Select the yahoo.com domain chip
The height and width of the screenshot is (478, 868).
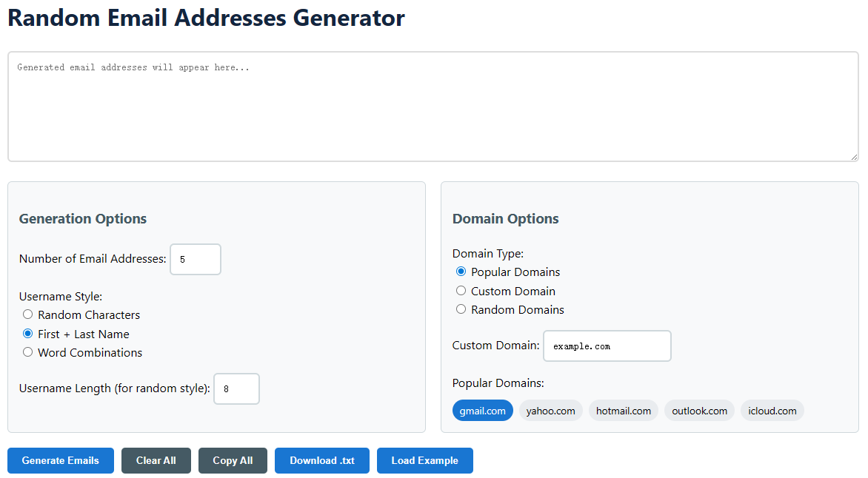[x=550, y=411]
